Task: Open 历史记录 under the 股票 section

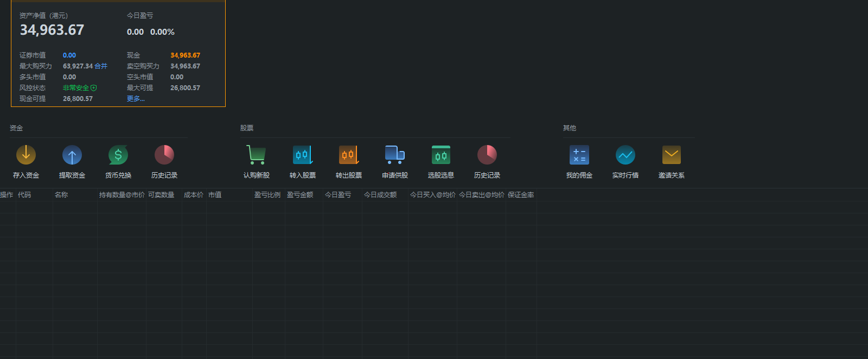Action: [x=487, y=155]
